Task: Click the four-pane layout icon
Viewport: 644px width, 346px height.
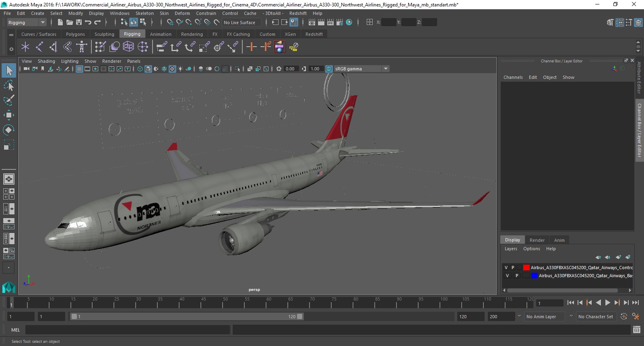Action: (9, 194)
